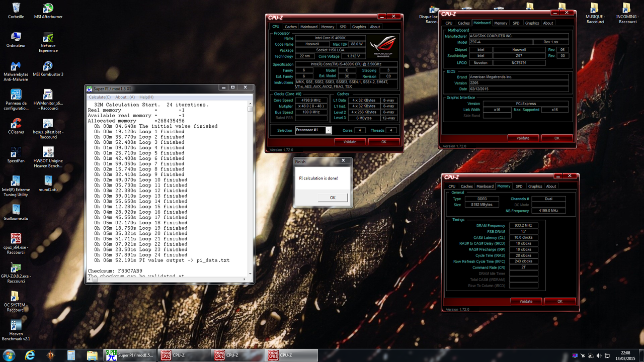
Task: Open Windows Explorer folder taskbar icon
Action: pos(92,355)
